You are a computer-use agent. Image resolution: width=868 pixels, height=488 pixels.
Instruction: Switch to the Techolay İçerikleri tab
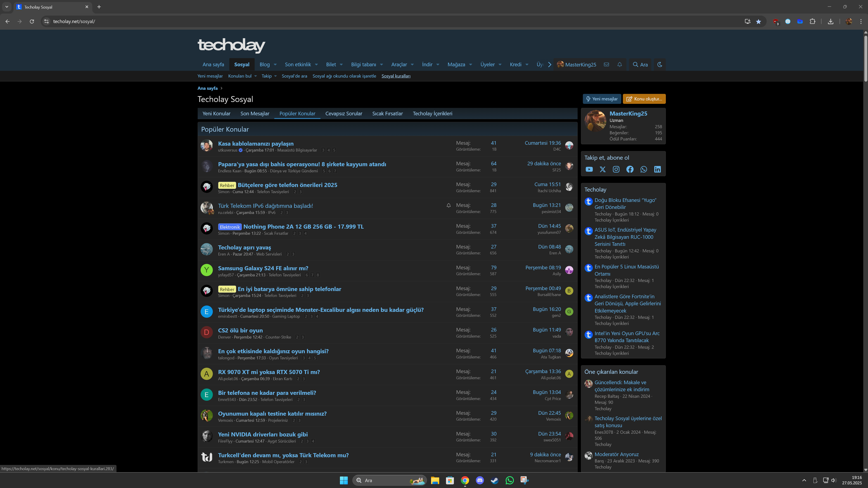pos(432,114)
